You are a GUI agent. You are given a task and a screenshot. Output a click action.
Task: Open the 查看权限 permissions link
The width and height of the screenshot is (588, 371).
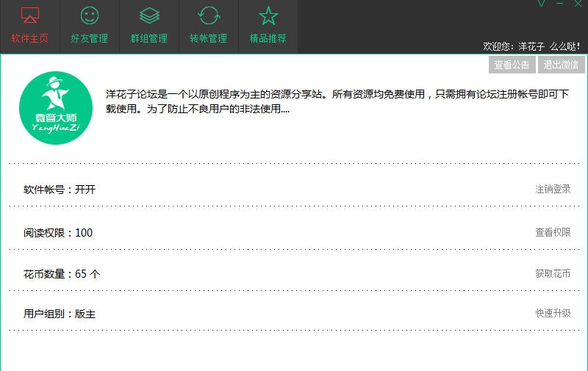[x=553, y=232]
